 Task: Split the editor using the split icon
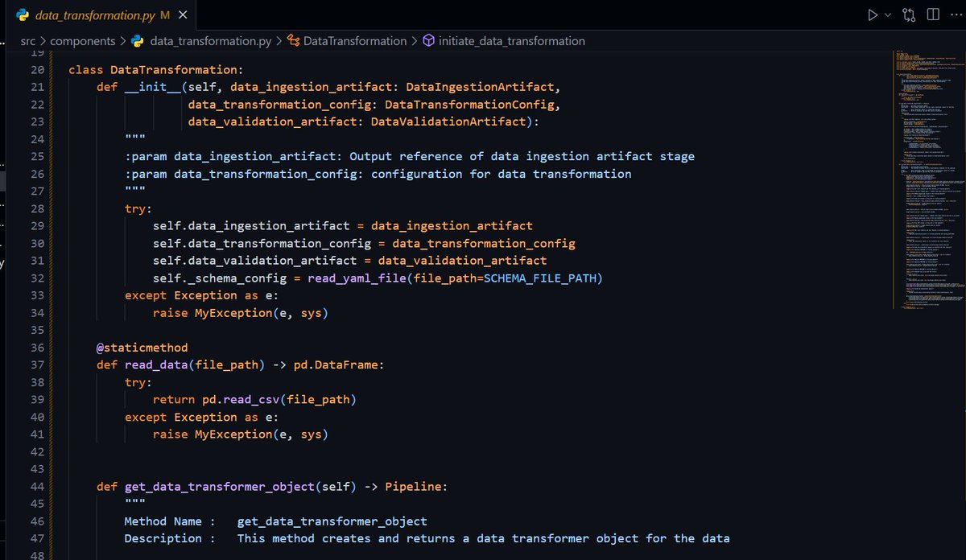pyautogui.click(x=934, y=14)
